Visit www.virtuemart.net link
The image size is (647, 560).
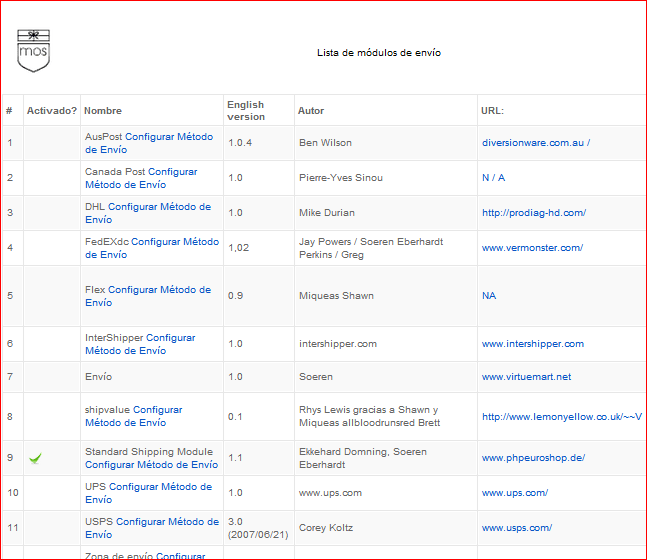[527, 377]
